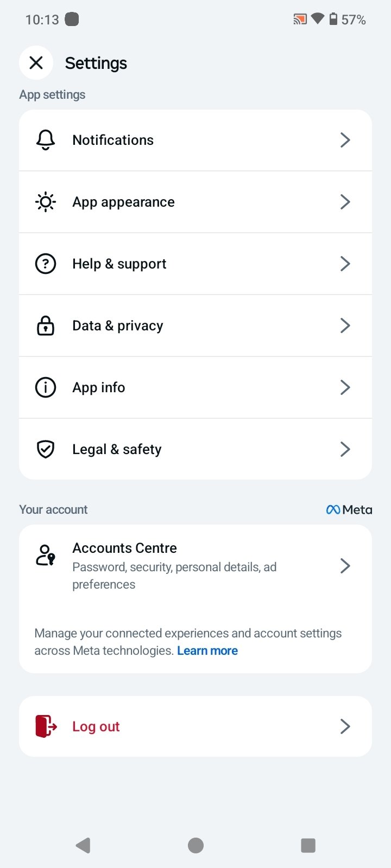Select the Legal & safety menu entry
Screen dimensions: 391x868
coord(117,449)
